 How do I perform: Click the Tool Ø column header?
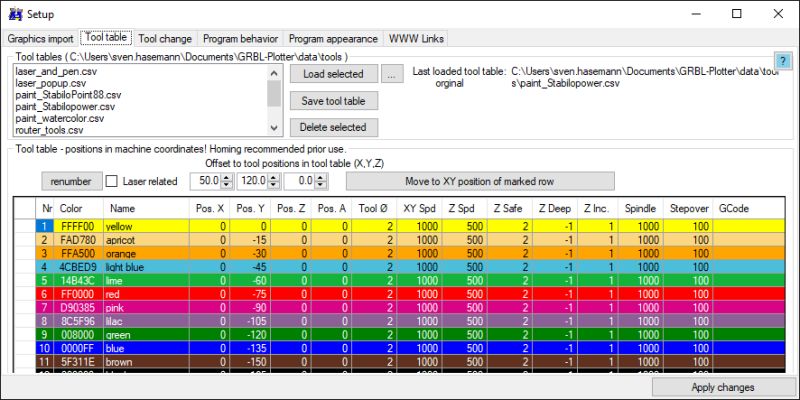(x=374, y=208)
